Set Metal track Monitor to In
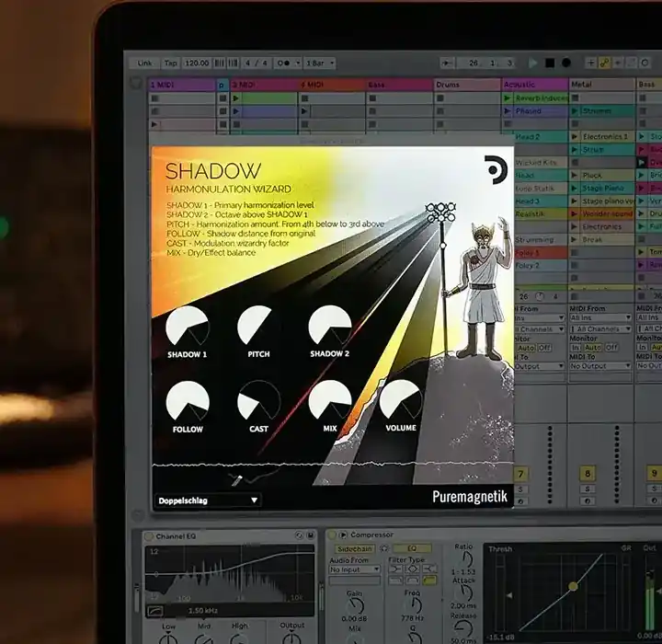 tap(575, 348)
